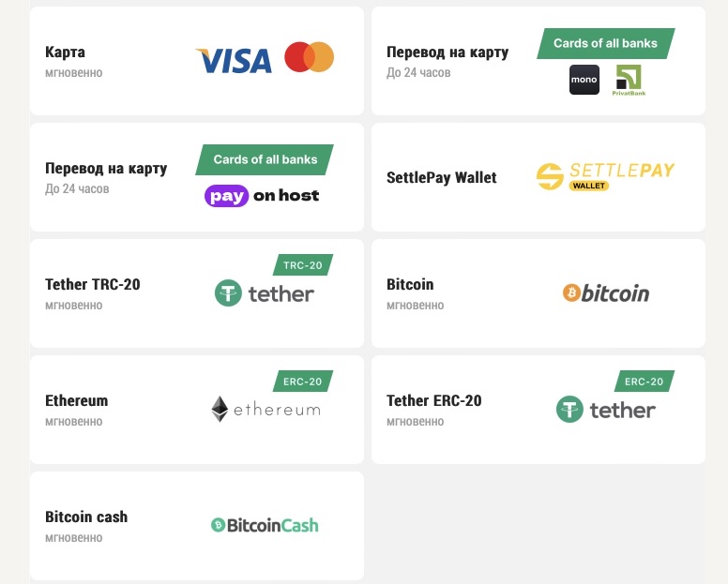Viewport: 728px width, 584px height.
Task: Open the SettlePay Wallet option text
Action: point(442,177)
